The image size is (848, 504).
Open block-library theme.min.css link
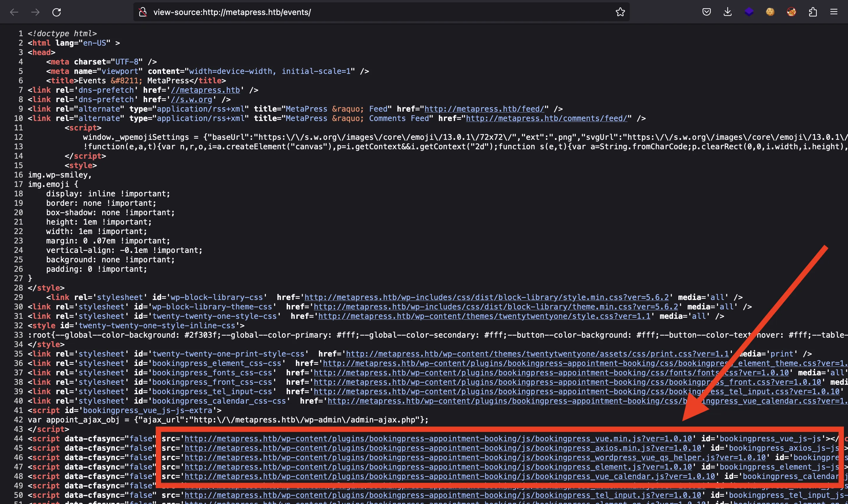click(496, 307)
